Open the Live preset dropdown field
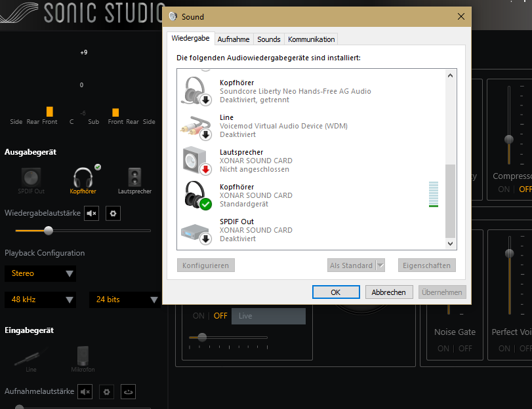Screen dimensions: 532x409 click(269, 316)
